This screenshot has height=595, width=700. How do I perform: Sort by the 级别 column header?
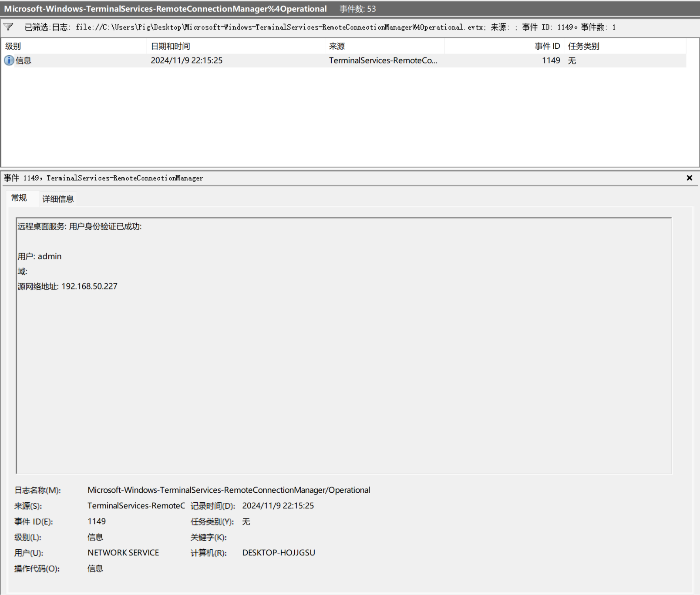(x=13, y=46)
